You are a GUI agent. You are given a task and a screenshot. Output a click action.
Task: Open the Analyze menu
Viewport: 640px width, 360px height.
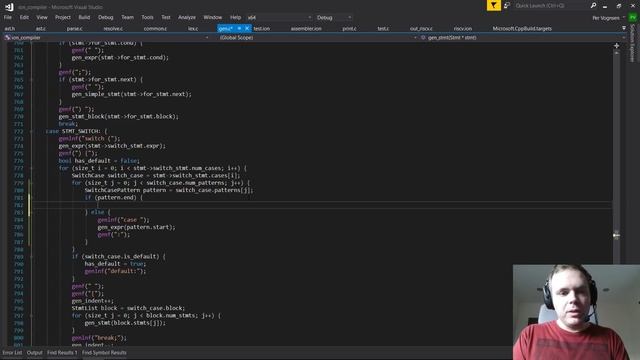(x=187, y=18)
